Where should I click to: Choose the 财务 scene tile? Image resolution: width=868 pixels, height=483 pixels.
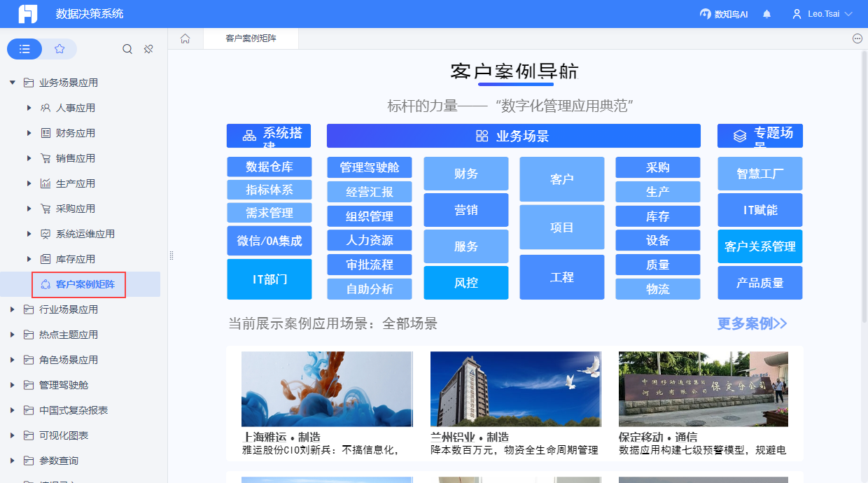pyautogui.click(x=466, y=174)
